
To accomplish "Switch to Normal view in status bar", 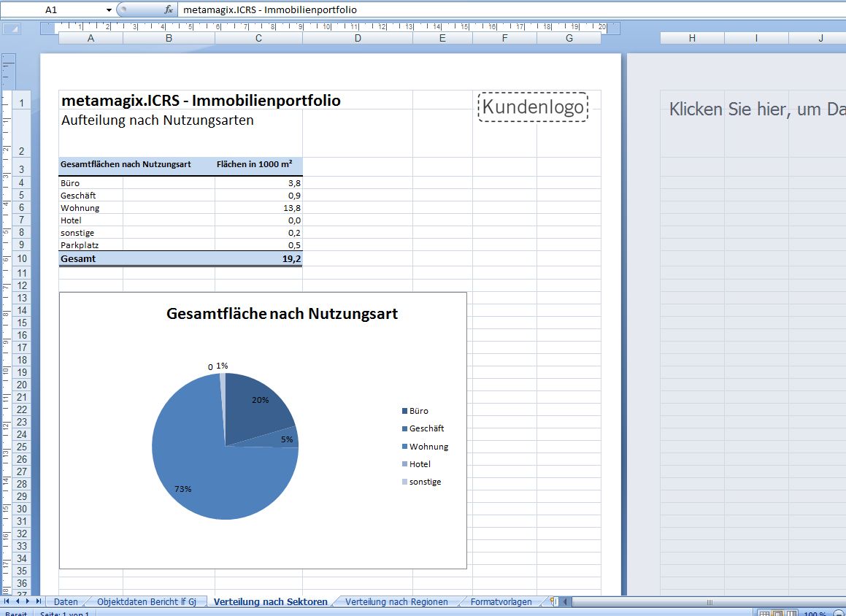I will pos(764,613).
